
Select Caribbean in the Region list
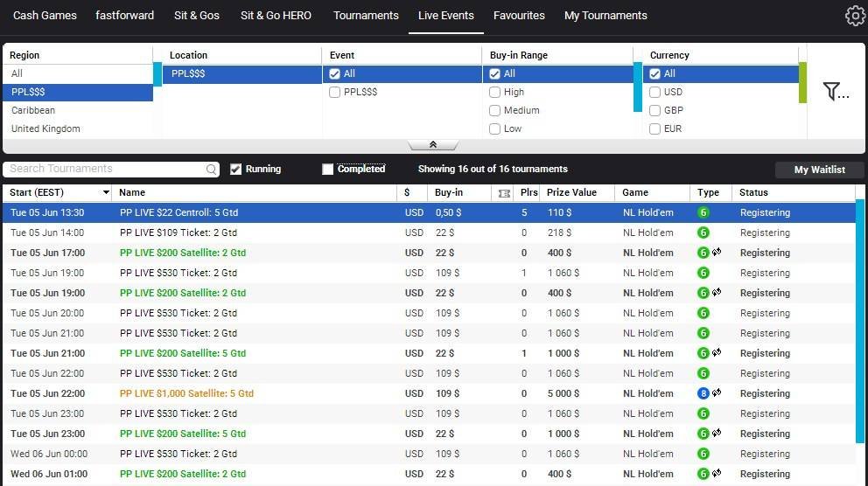33,111
